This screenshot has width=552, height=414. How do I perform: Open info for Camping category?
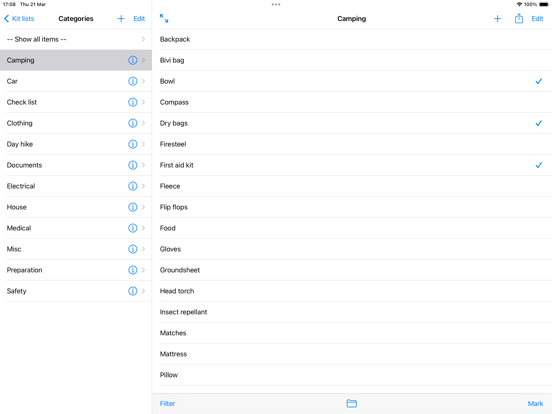tap(132, 60)
